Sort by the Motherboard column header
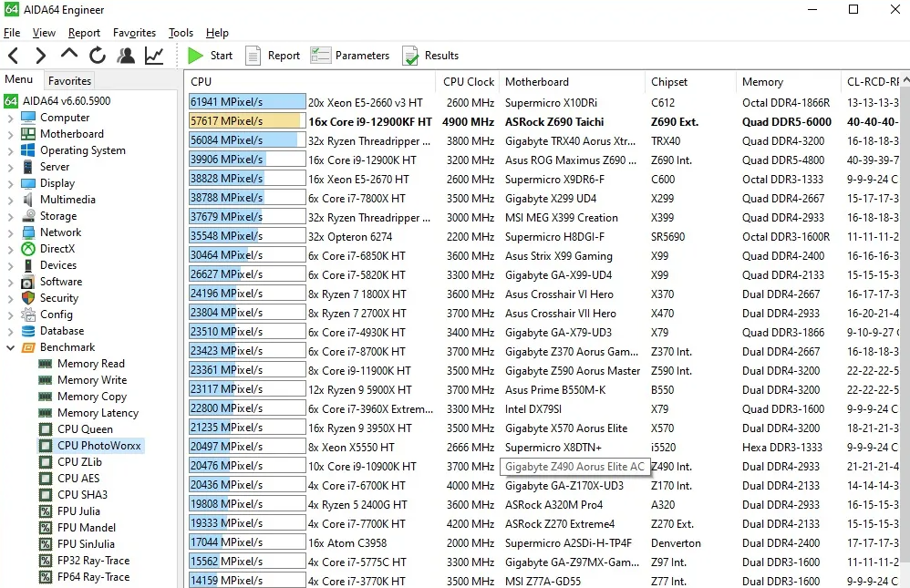The width and height of the screenshot is (910, 588). click(x=572, y=82)
